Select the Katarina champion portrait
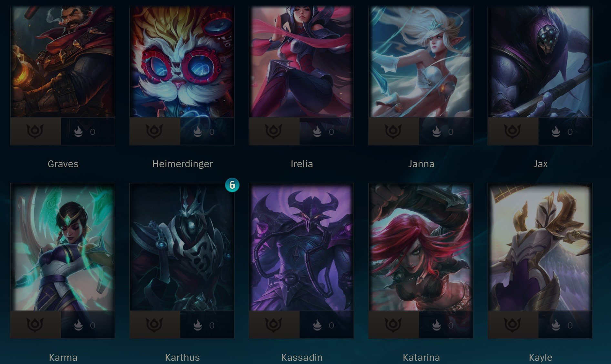The width and height of the screenshot is (611, 364). (x=421, y=247)
